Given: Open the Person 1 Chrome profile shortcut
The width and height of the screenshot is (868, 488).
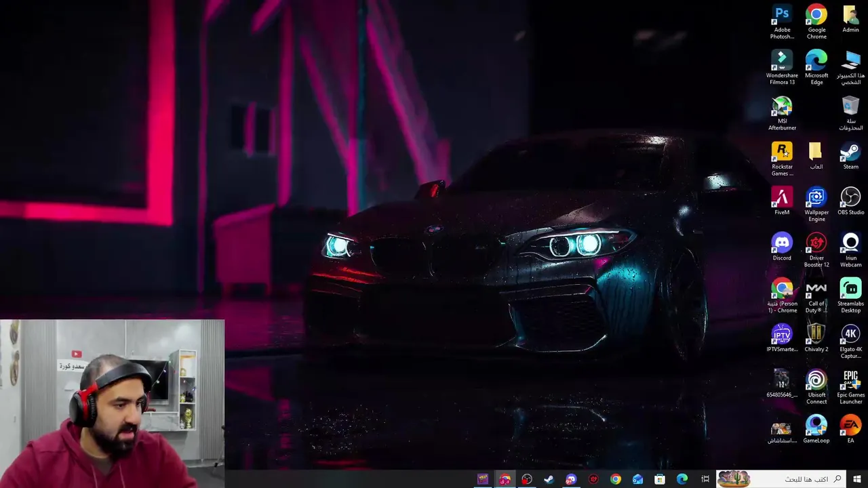Looking at the screenshot, I should 782,296.
